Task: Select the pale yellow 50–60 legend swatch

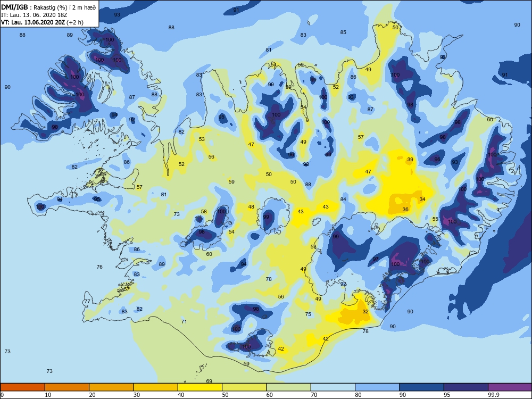Action: click(244, 387)
